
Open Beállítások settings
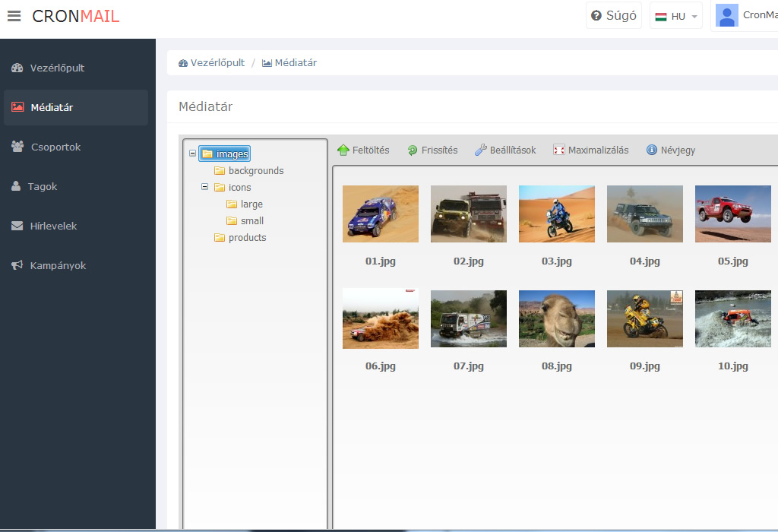(505, 150)
